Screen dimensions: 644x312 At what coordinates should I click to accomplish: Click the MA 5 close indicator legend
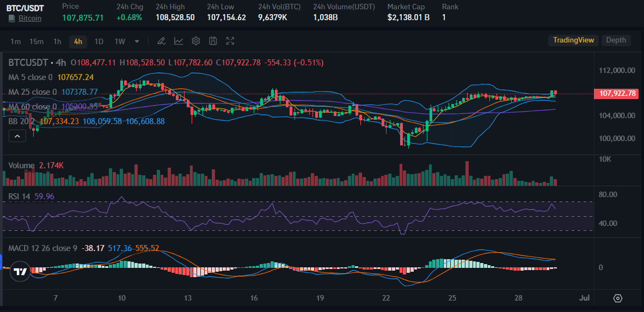pos(30,77)
